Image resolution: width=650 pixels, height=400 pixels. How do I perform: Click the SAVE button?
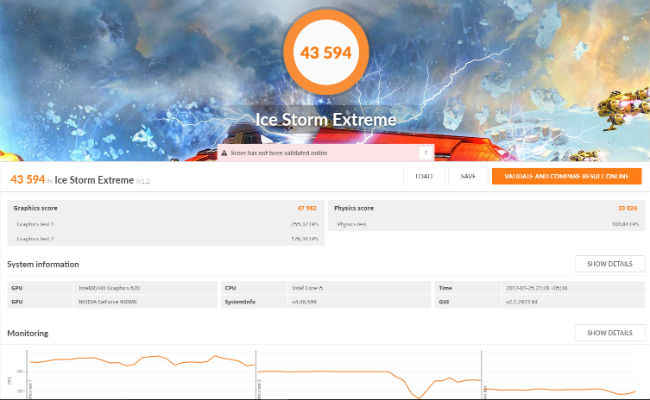pos(468,176)
